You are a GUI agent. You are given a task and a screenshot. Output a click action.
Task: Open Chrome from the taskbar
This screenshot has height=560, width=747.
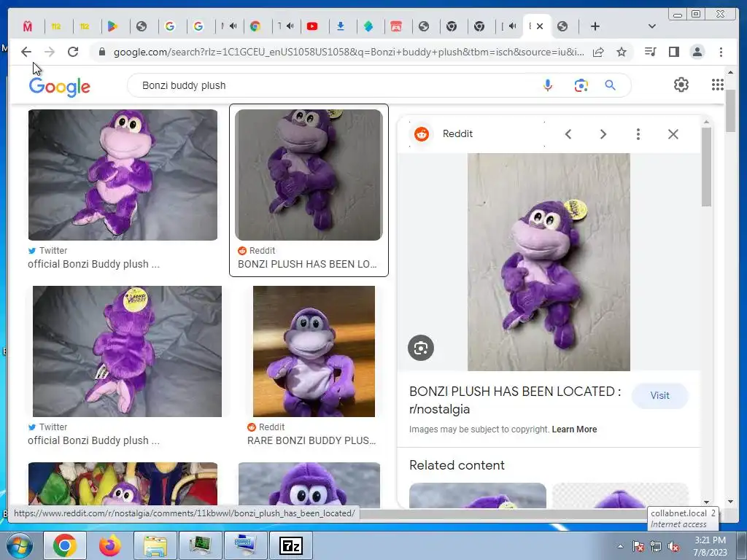[65, 545]
